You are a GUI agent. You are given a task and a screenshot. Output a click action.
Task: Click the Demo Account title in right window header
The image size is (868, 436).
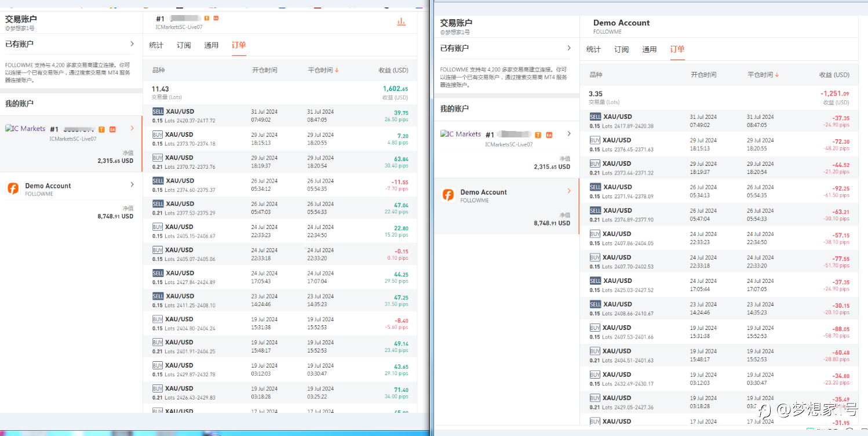point(621,23)
